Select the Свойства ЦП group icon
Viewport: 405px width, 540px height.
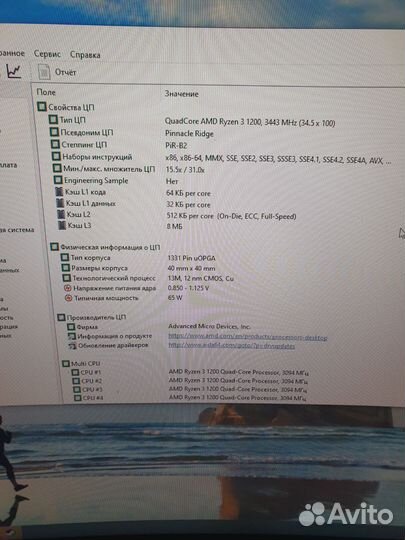coord(41,107)
